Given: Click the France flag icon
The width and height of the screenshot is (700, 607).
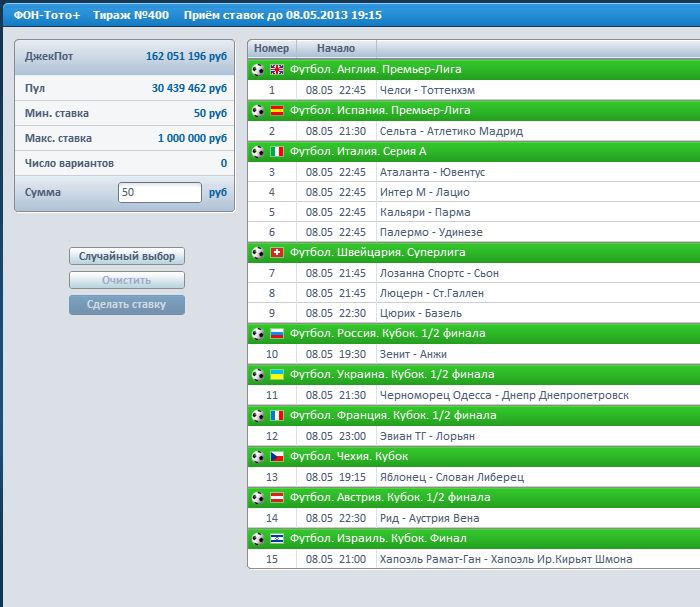Looking at the screenshot, I should coord(277,416).
